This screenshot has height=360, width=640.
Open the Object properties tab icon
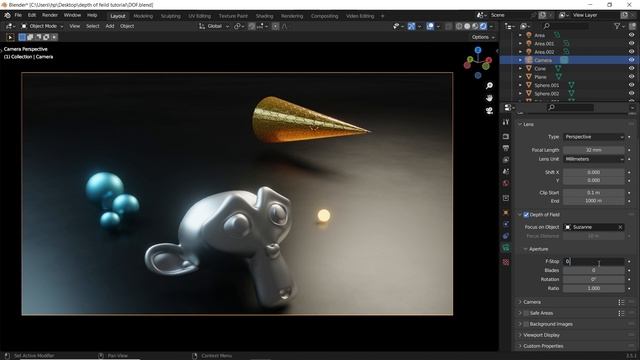tap(506, 212)
